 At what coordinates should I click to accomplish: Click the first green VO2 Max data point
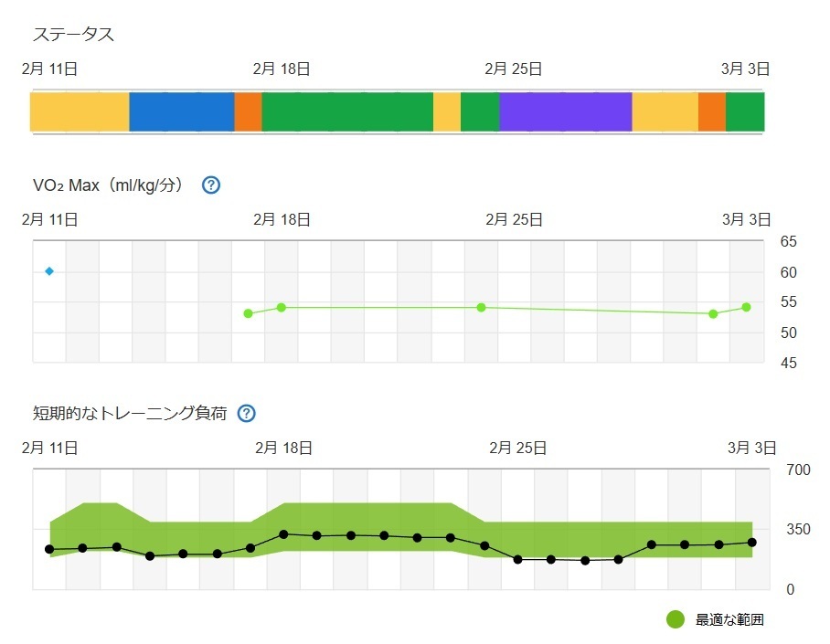click(x=249, y=314)
